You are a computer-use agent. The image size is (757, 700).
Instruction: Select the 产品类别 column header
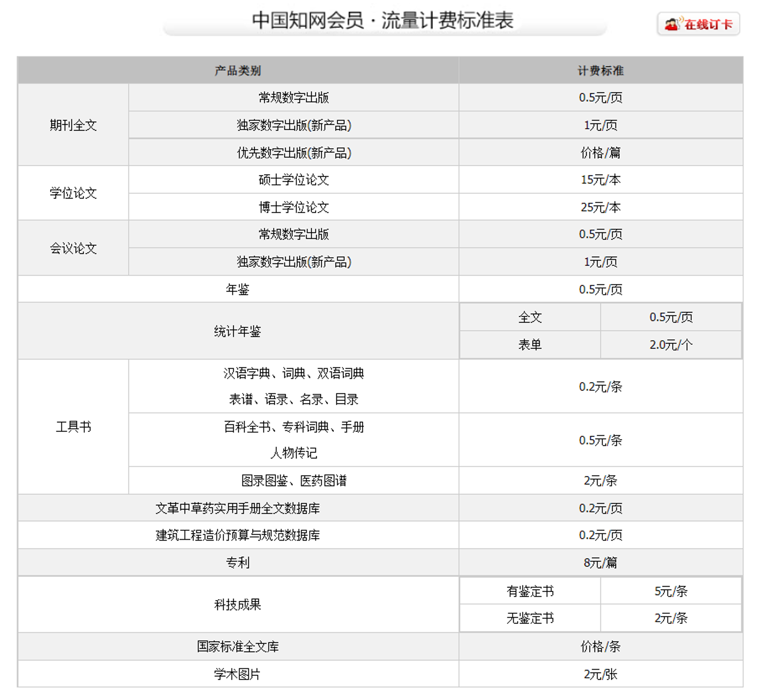click(x=238, y=70)
